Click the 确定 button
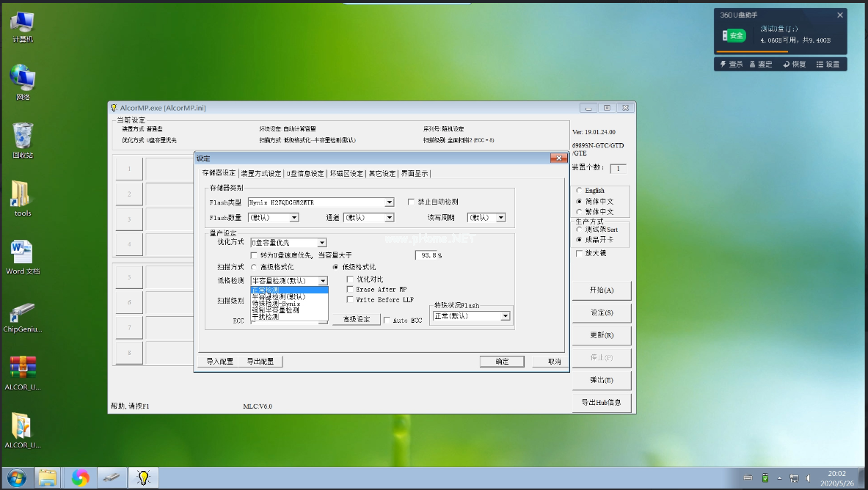This screenshot has width=868, height=490. [x=502, y=362]
